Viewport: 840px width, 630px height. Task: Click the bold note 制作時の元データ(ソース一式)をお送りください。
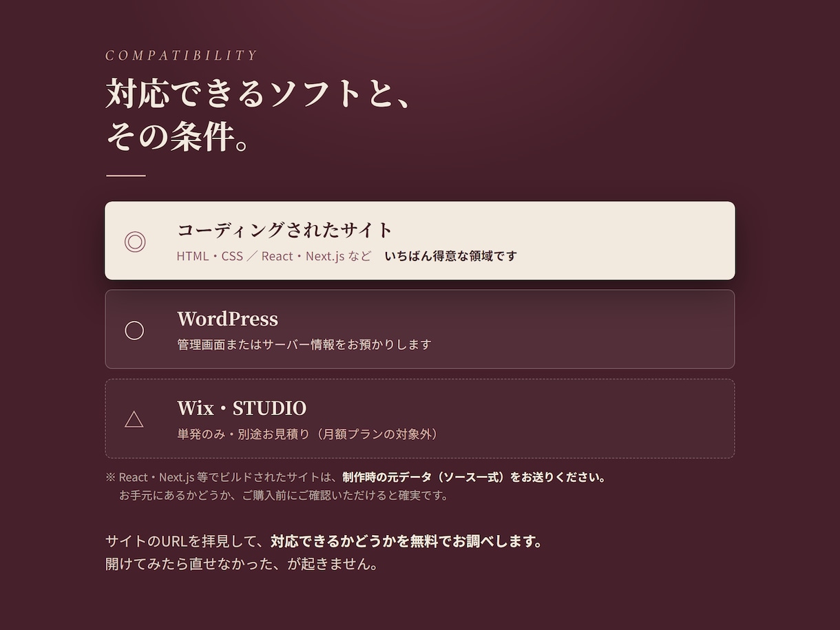coord(474,477)
